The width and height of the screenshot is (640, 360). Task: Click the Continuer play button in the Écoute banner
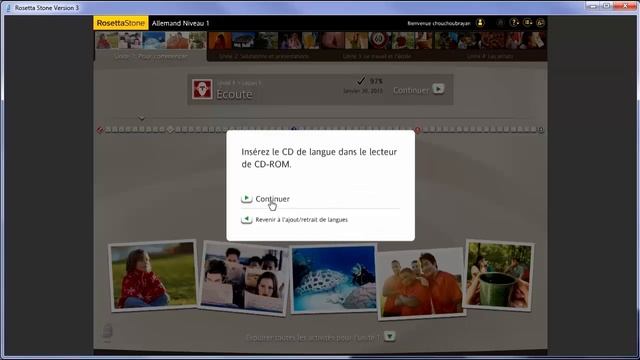tap(438, 89)
